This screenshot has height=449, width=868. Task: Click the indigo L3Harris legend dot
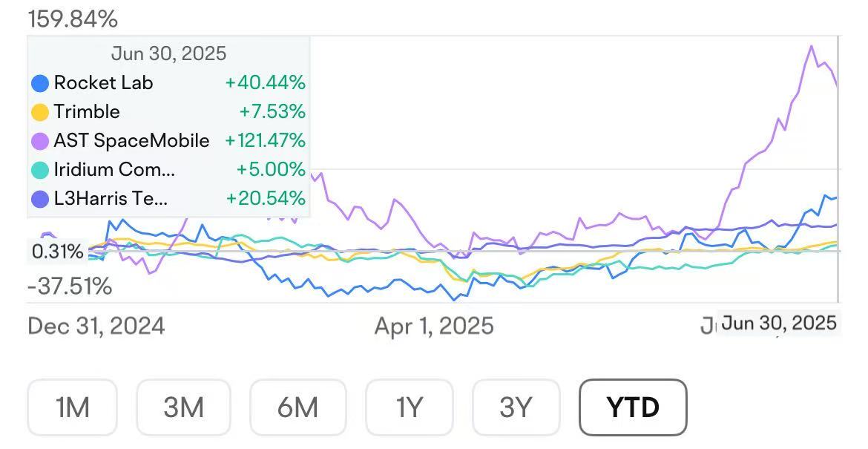point(40,199)
